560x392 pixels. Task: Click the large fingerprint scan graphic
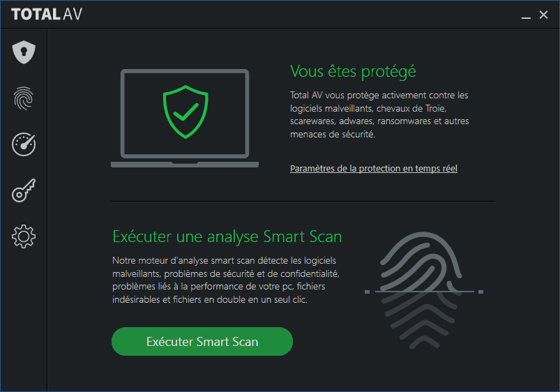point(423,289)
